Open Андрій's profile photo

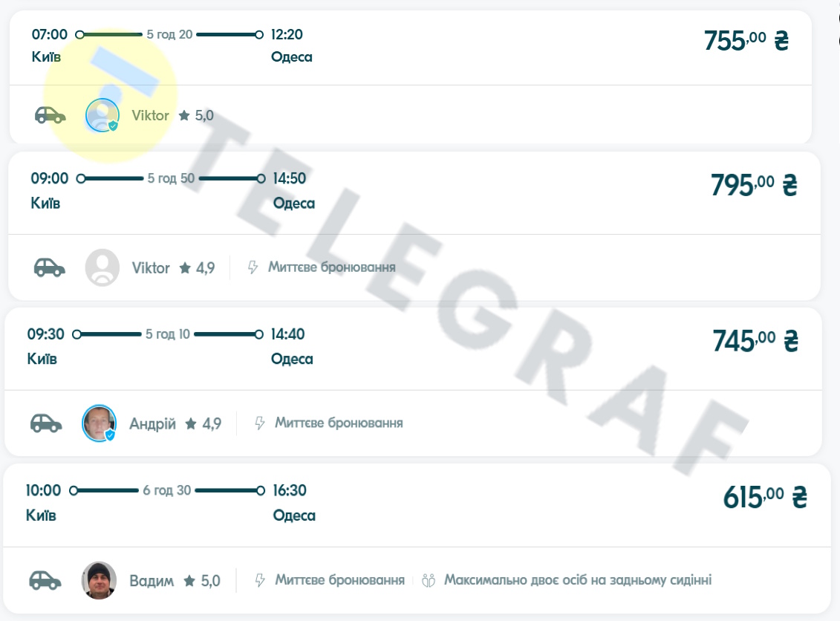[x=99, y=423]
